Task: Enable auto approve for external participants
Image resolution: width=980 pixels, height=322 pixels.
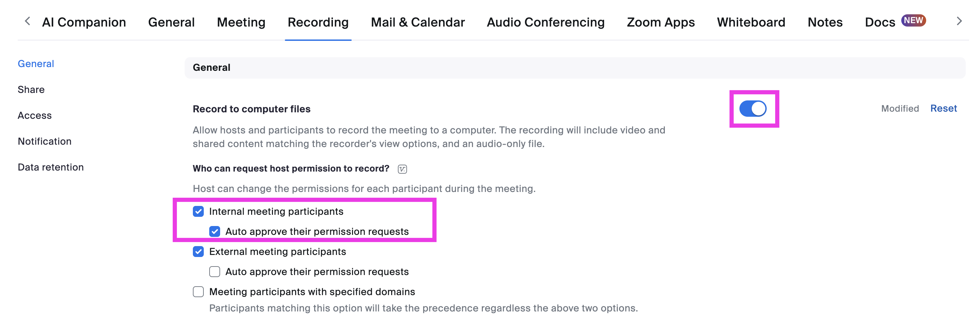Action: coord(215,272)
